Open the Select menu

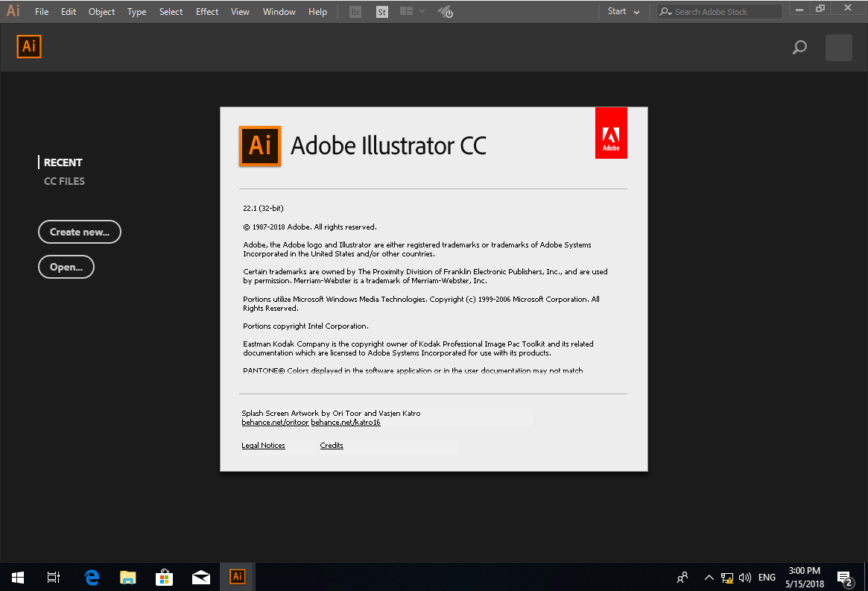[x=171, y=12]
